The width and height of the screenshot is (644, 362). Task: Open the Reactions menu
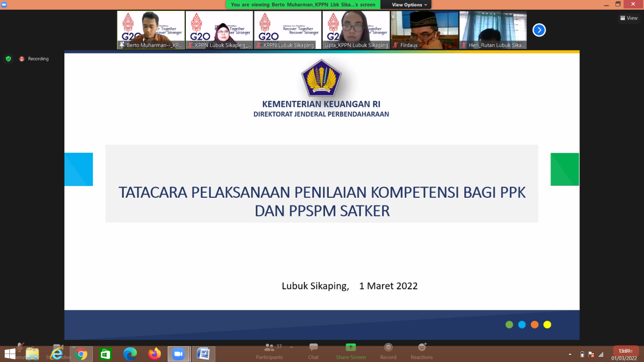422,351
